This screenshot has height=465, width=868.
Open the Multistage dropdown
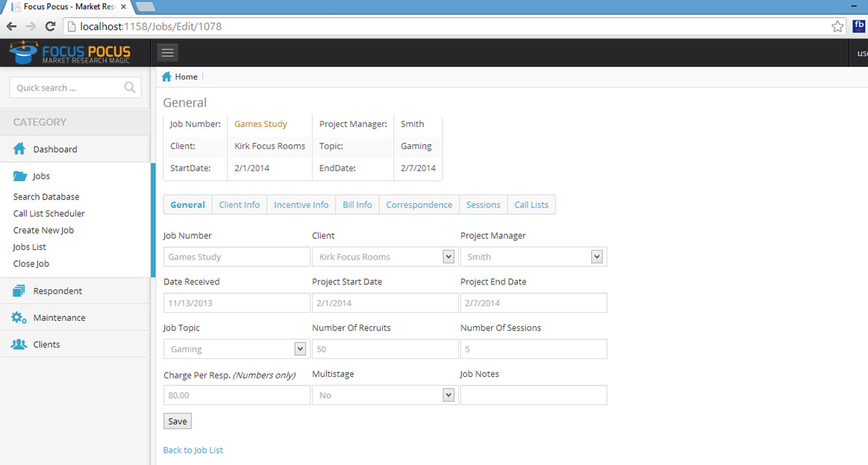tap(384, 396)
